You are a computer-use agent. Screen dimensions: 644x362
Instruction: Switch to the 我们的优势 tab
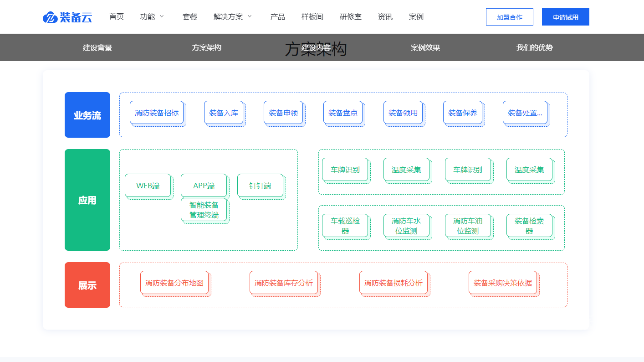[535, 47]
